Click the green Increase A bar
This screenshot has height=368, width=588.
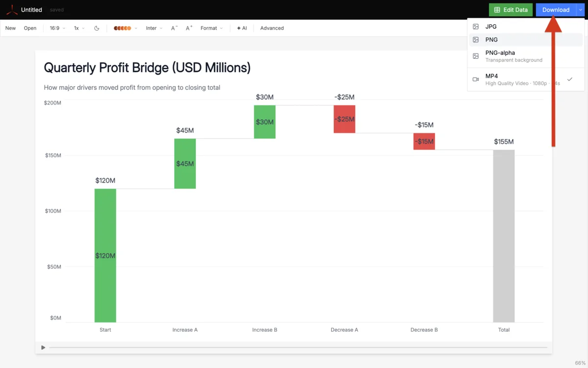pyautogui.click(x=185, y=163)
